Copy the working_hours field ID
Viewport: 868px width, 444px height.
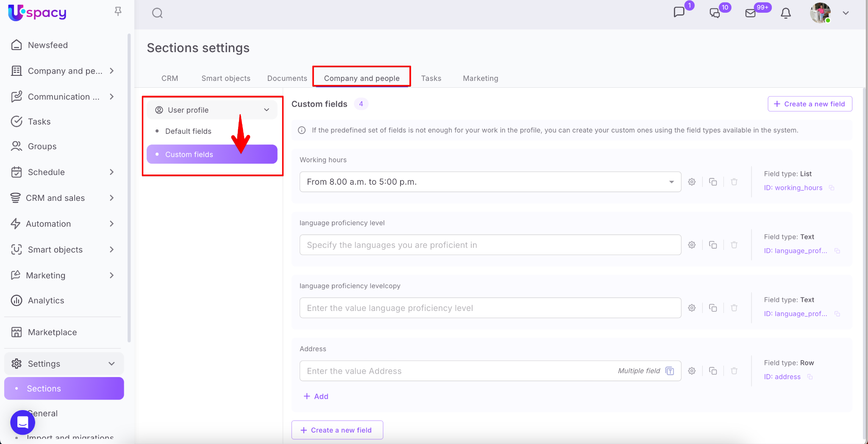pyautogui.click(x=832, y=188)
